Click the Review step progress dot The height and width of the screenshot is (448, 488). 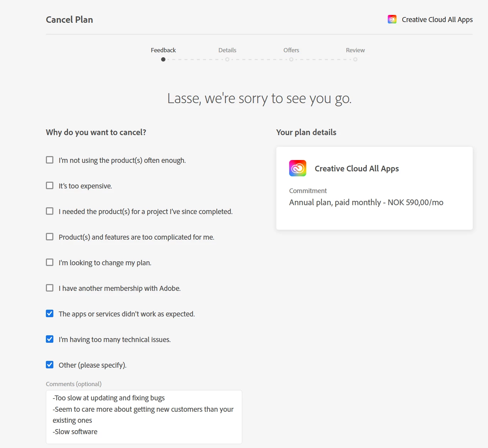(x=355, y=59)
